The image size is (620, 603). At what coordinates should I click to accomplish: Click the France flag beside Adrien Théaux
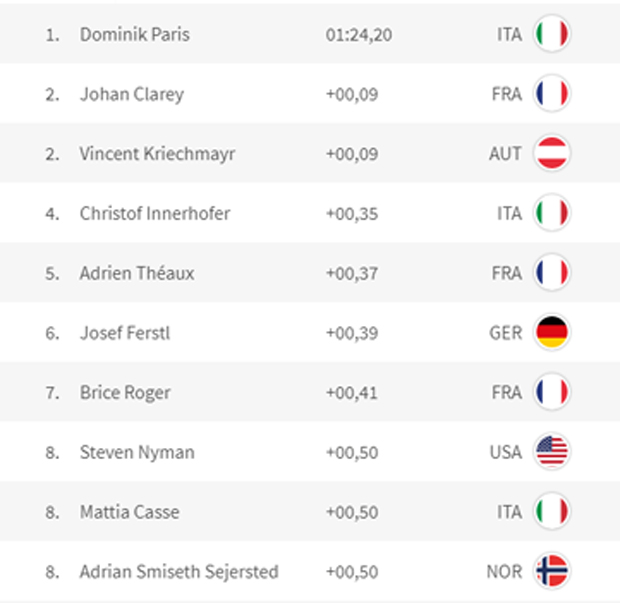pyautogui.click(x=552, y=272)
